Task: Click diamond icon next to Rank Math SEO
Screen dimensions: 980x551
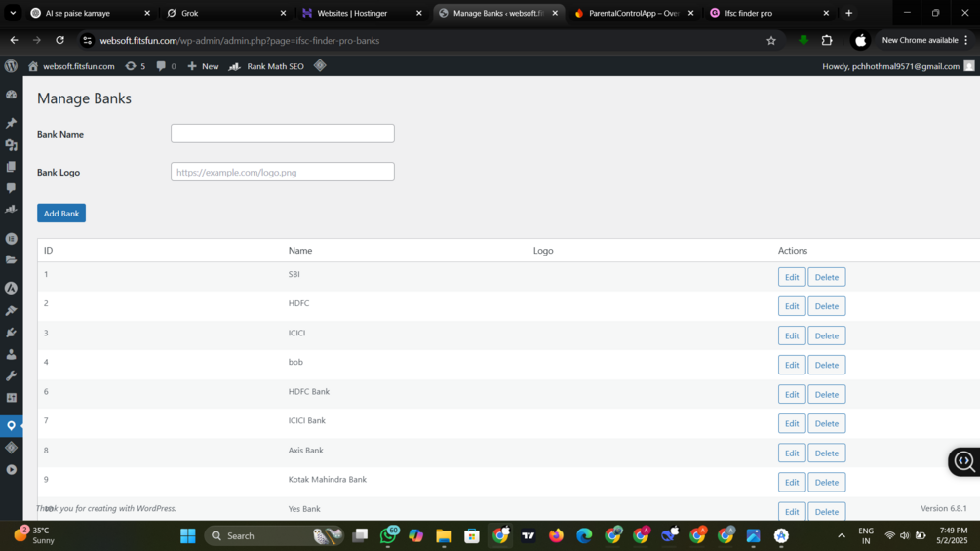Action: (320, 65)
